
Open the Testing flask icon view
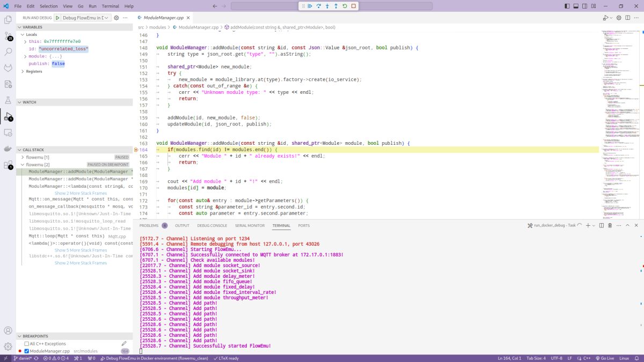pyautogui.click(x=8, y=100)
